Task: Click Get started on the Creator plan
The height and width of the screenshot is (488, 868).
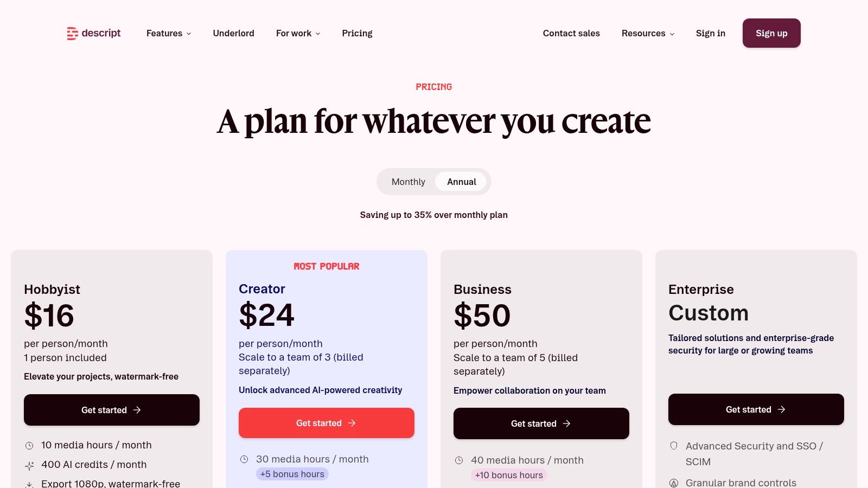Action: click(326, 423)
